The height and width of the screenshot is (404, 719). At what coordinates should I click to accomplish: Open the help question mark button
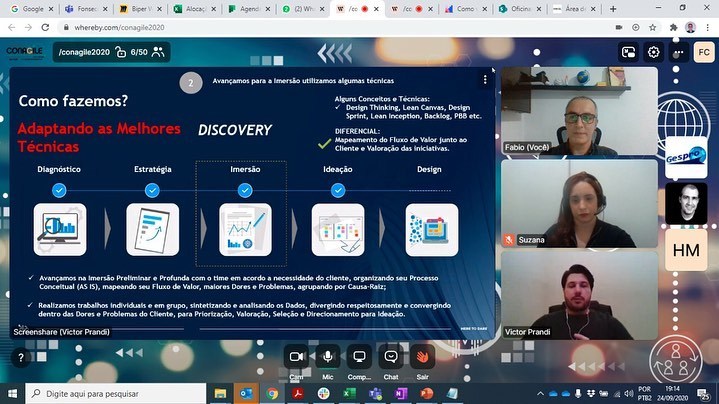(x=20, y=357)
